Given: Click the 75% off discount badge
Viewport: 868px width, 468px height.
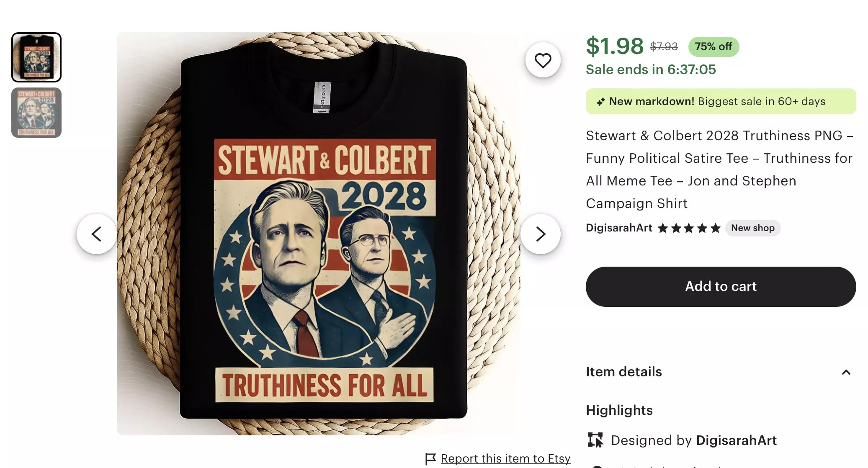Looking at the screenshot, I should click(x=713, y=46).
